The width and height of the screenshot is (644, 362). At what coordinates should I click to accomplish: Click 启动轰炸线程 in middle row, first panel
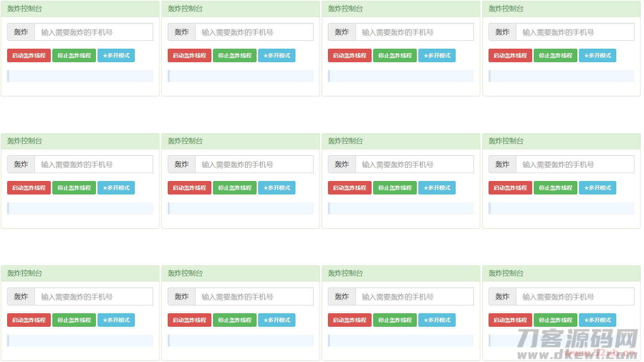29,188
